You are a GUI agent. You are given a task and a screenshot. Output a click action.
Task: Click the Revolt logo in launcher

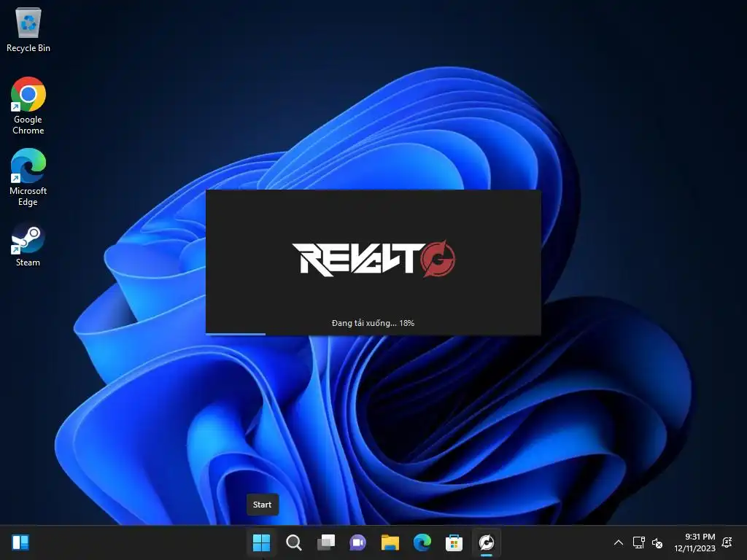click(373, 259)
